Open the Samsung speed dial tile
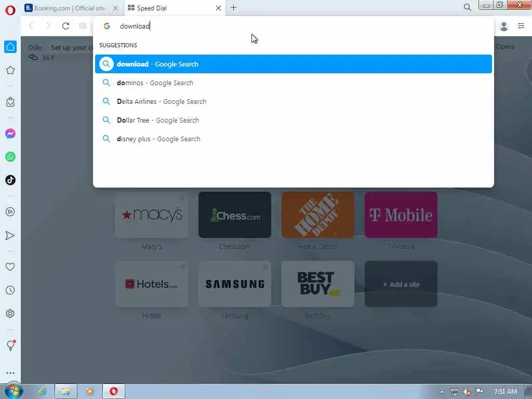Screen dimensions: 532x399 [235, 284]
